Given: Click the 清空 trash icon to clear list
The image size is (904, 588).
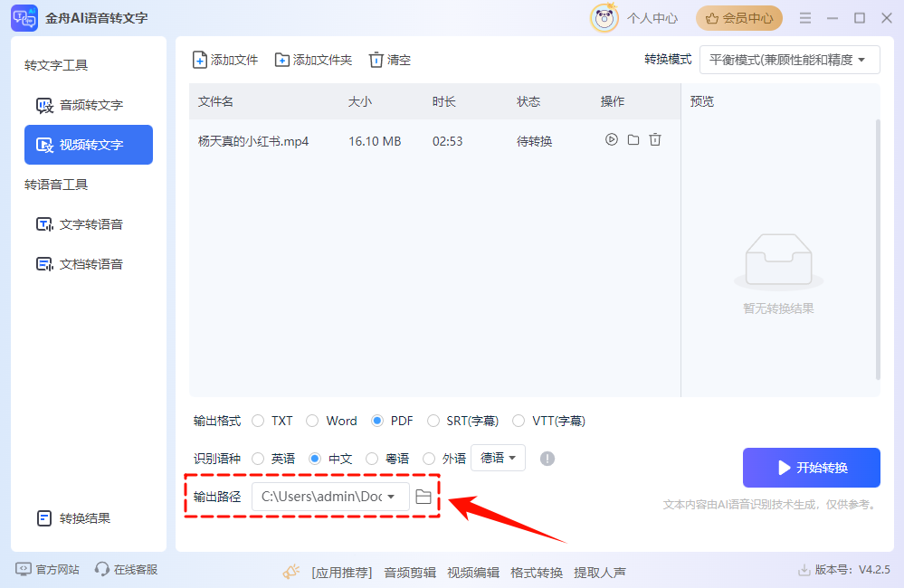Looking at the screenshot, I should coord(375,59).
